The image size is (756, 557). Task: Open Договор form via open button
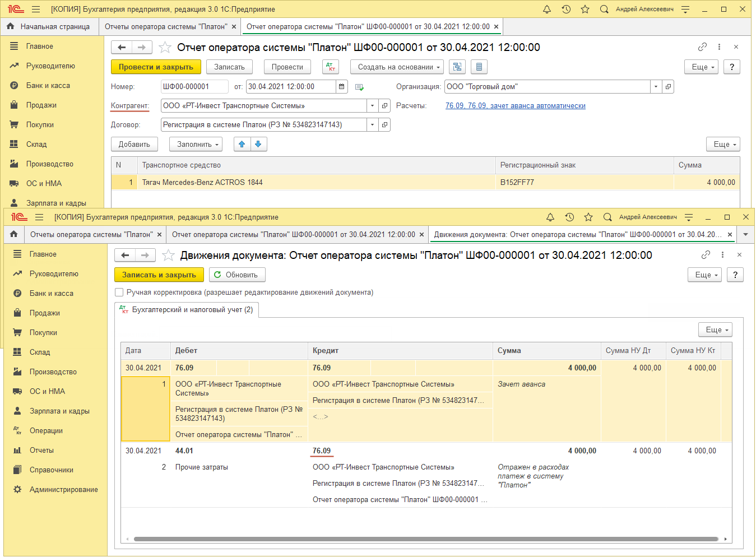tap(384, 124)
